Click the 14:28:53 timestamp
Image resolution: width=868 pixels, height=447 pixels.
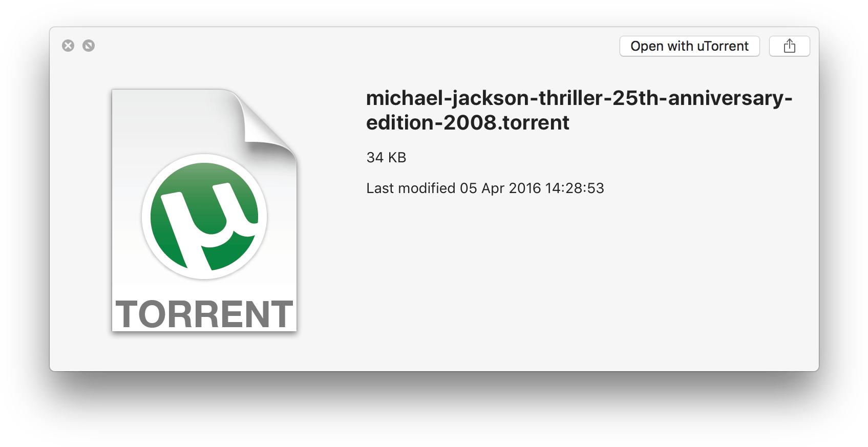[575, 188]
